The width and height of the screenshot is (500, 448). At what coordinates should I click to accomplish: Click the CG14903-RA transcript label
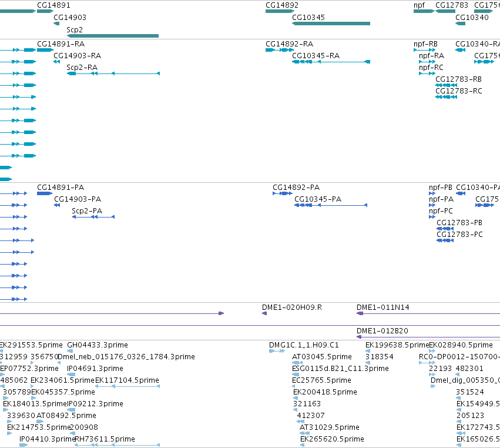click(x=77, y=56)
